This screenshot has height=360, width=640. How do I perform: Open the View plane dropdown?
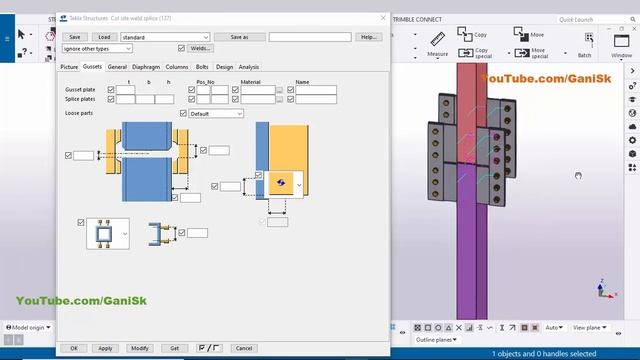tap(589, 328)
